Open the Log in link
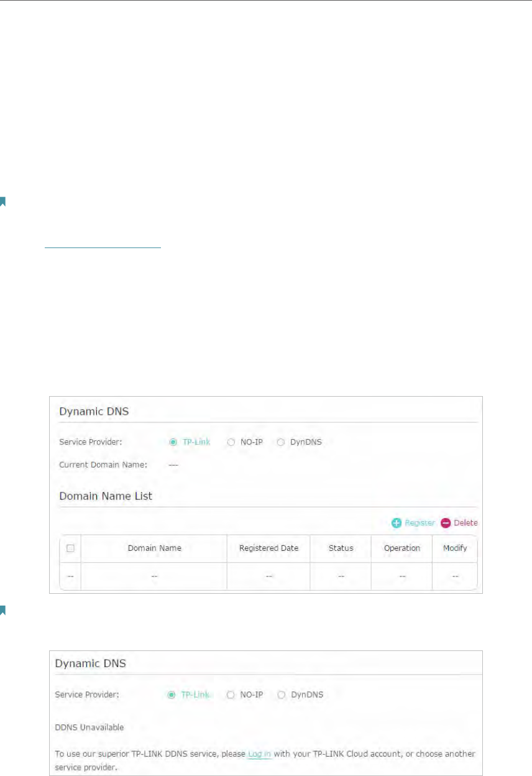Image resolution: width=532 pixels, height=776 pixels. click(259, 754)
